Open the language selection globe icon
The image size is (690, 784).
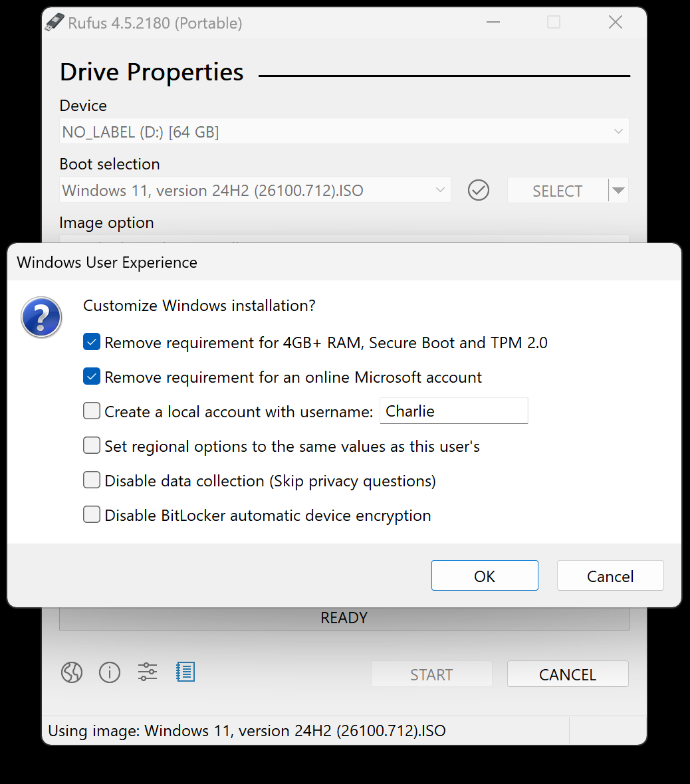tap(72, 672)
